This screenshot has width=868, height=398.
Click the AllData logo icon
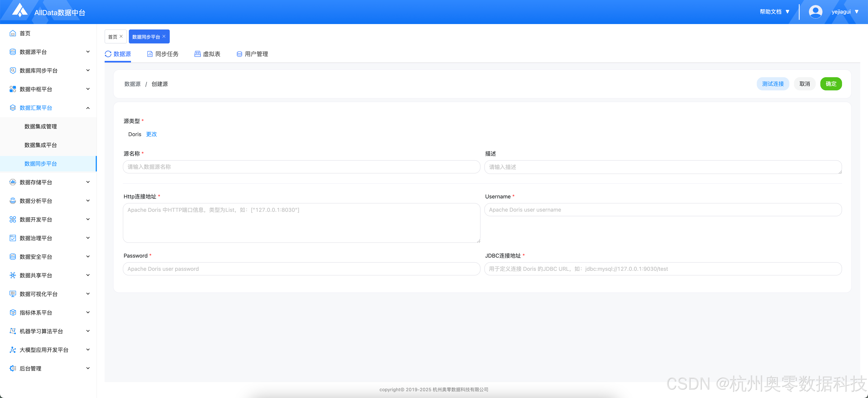point(20,10)
